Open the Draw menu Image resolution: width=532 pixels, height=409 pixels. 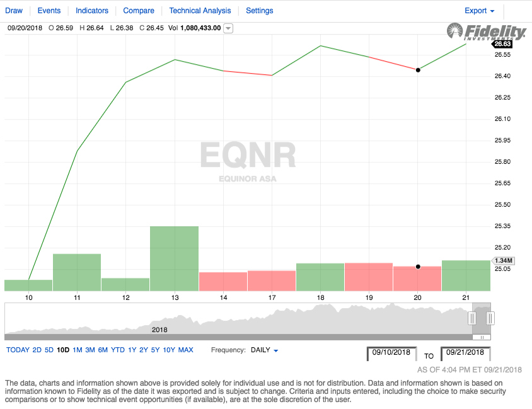(x=14, y=11)
